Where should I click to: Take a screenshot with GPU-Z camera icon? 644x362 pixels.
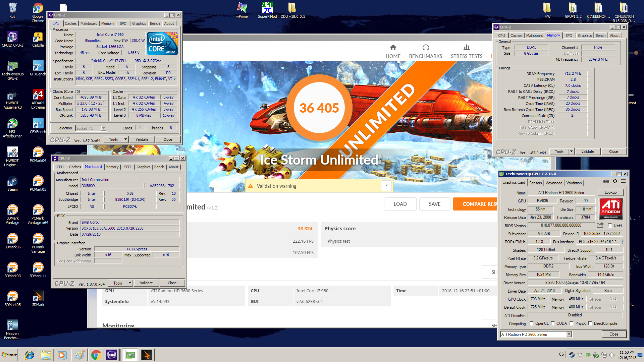point(606,181)
